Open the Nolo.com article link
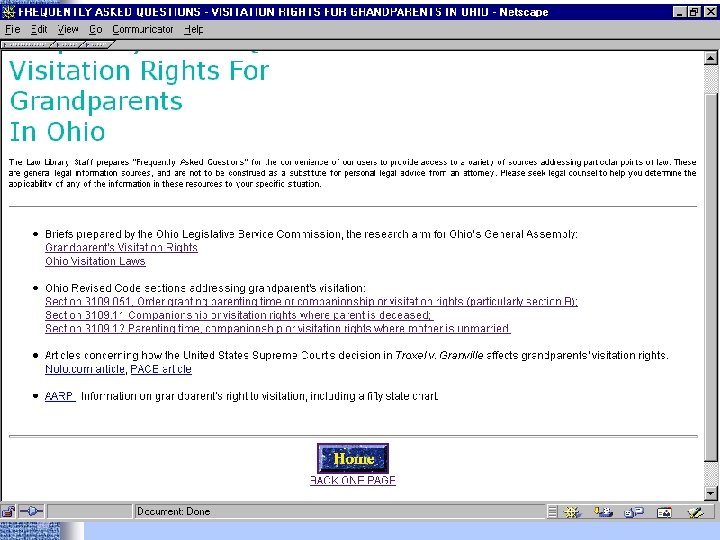Screen dimensions: 720x540 85,369
